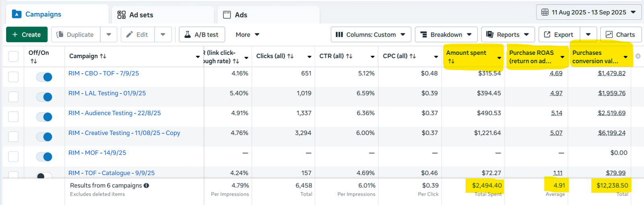Expand arrow next to Export button
Image resolution: width=644 pixels, height=205 pixels.
(x=588, y=35)
